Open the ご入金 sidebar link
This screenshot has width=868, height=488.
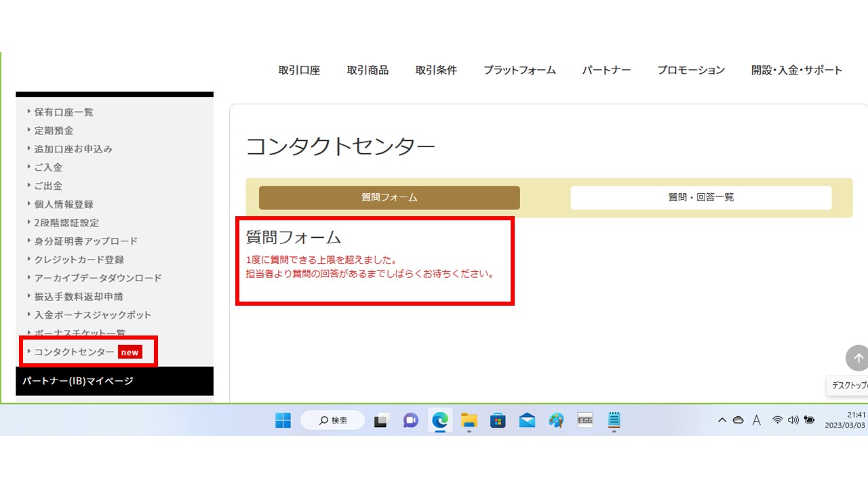coord(48,167)
